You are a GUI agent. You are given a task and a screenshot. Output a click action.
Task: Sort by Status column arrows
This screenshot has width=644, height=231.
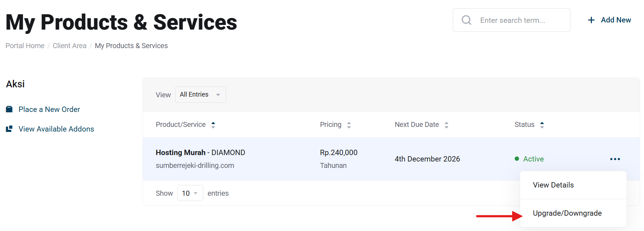click(542, 125)
